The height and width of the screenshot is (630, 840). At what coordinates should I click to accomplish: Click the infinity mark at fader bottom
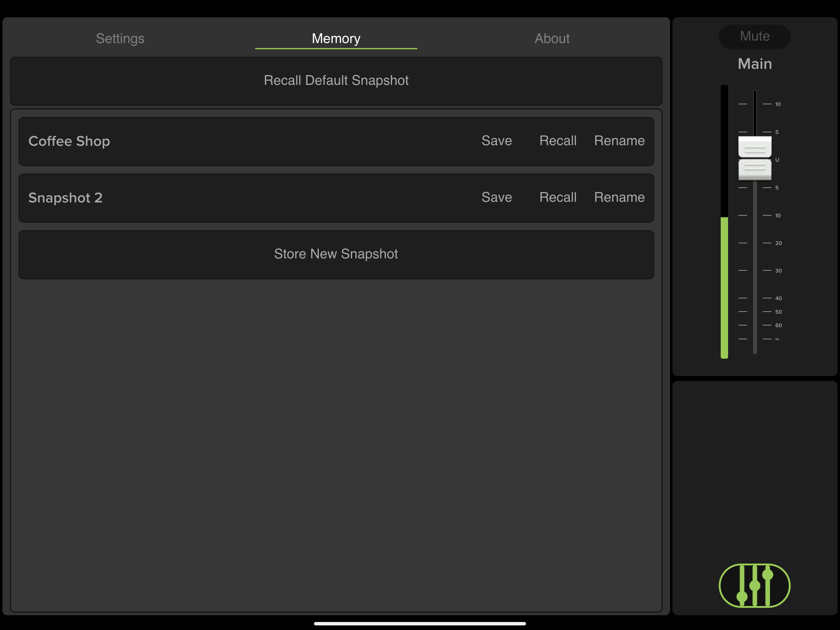click(777, 339)
